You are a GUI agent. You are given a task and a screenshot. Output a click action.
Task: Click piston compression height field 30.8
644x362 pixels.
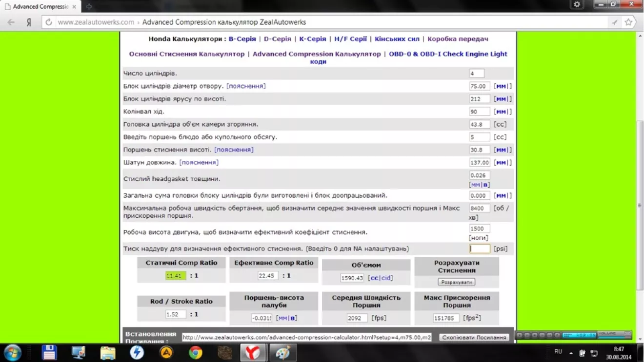click(480, 150)
